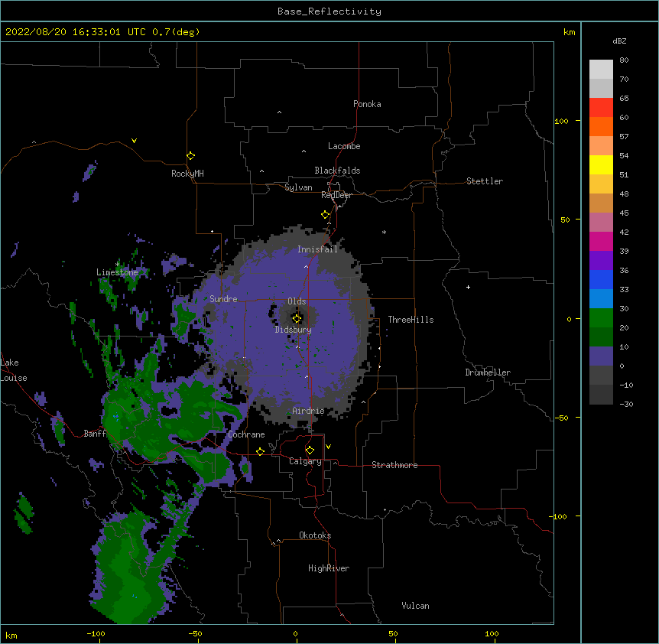The image size is (659, 644).
Task: Click the -100 tick on the bottom axis
Action: coord(96,633)
